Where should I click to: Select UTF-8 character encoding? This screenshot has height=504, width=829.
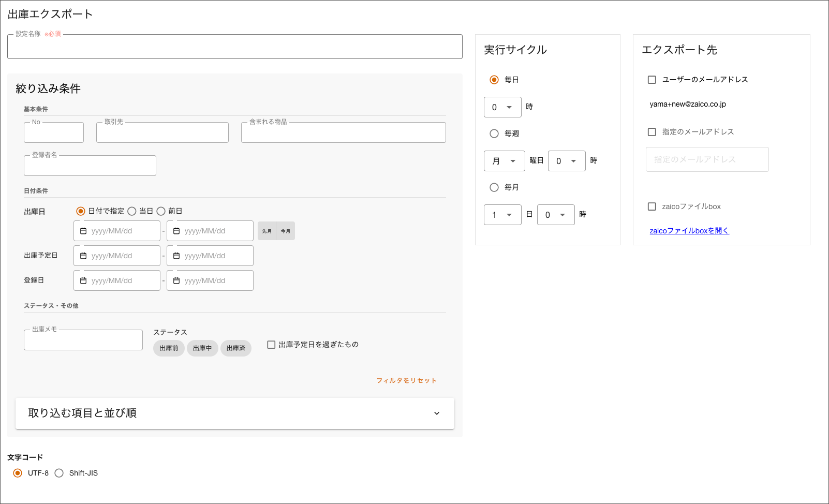[18, 473]
